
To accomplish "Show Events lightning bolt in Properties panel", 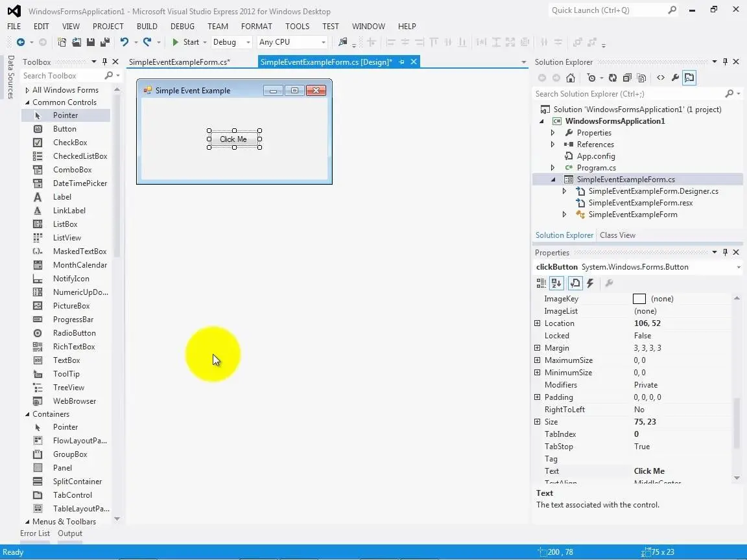I will click(x=590, y=283).
